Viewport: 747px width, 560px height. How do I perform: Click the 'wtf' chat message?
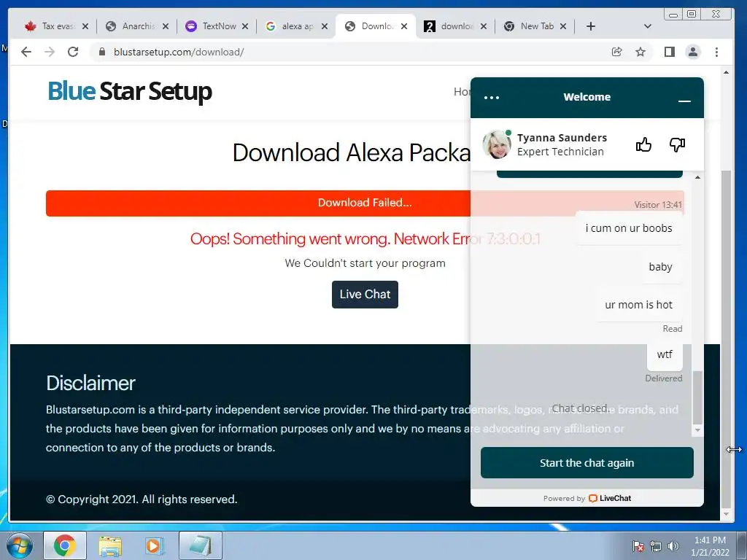click(665, 354)
